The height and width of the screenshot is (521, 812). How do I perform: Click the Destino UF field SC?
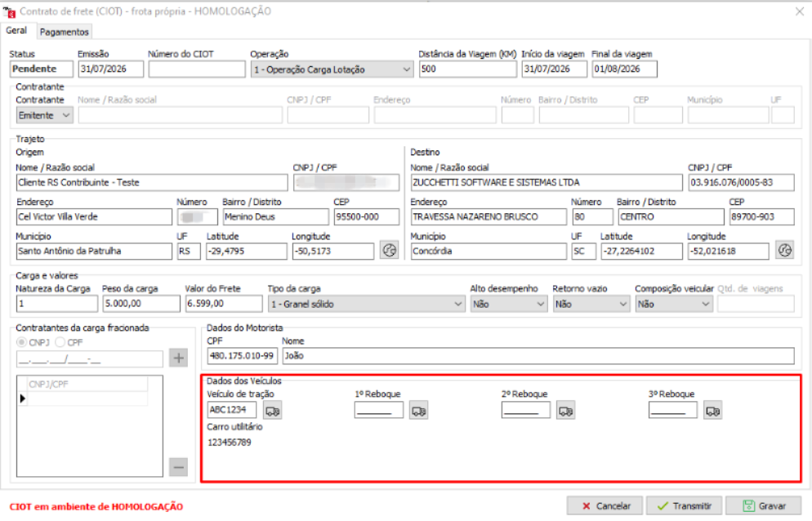point(583,252)
